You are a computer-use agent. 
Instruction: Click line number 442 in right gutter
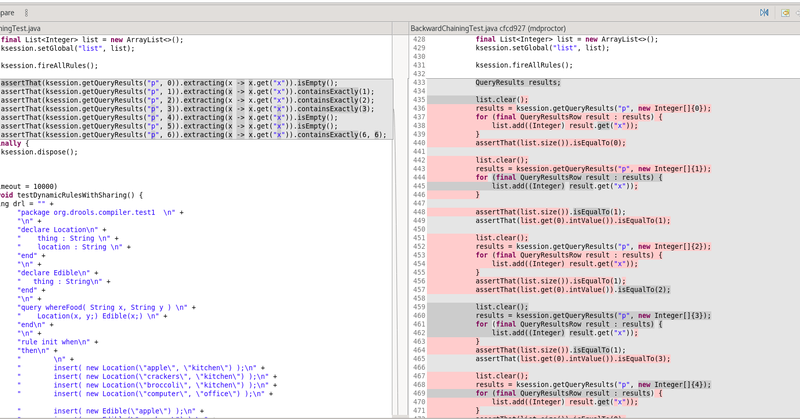[x=419, y=160]
